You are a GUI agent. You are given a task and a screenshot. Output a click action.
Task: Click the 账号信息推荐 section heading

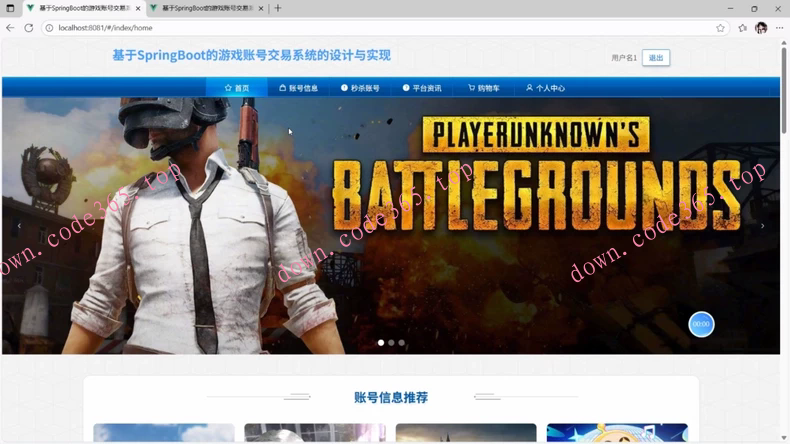coord(391,398)
